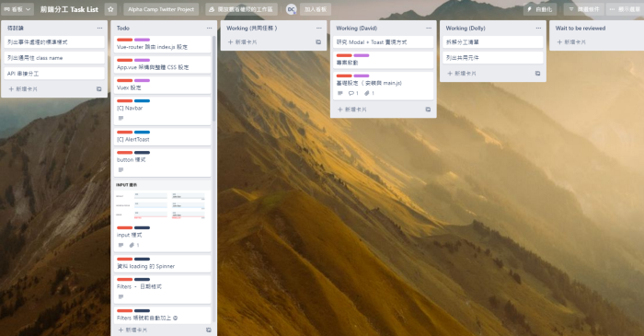
Task: Open the 基礎設定 main.js card
Action: (384, 86)
